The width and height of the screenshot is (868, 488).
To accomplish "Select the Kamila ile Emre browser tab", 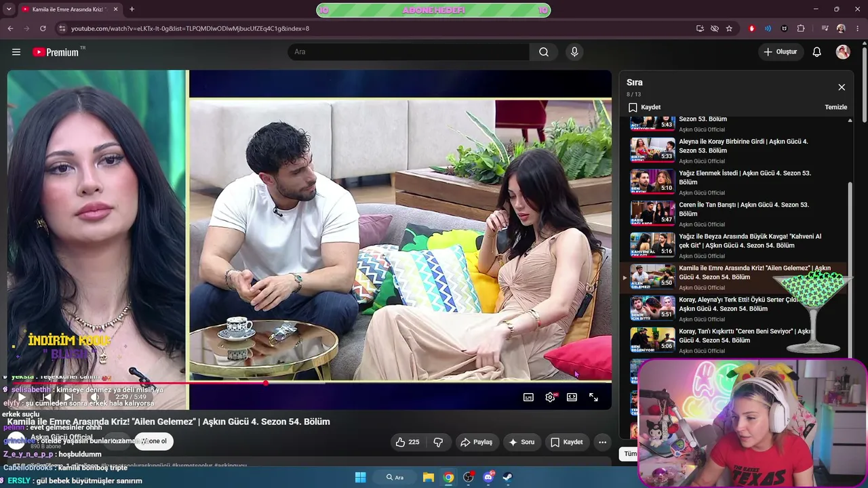I will click(x=69, y=9).
